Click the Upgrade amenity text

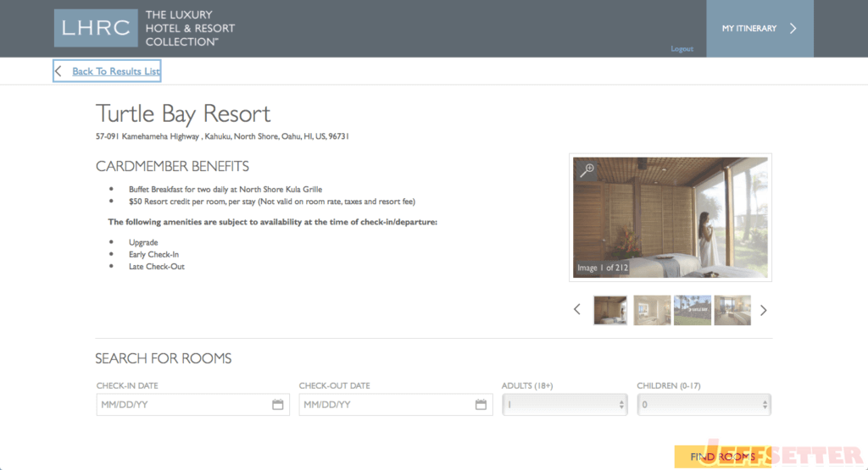143,242
